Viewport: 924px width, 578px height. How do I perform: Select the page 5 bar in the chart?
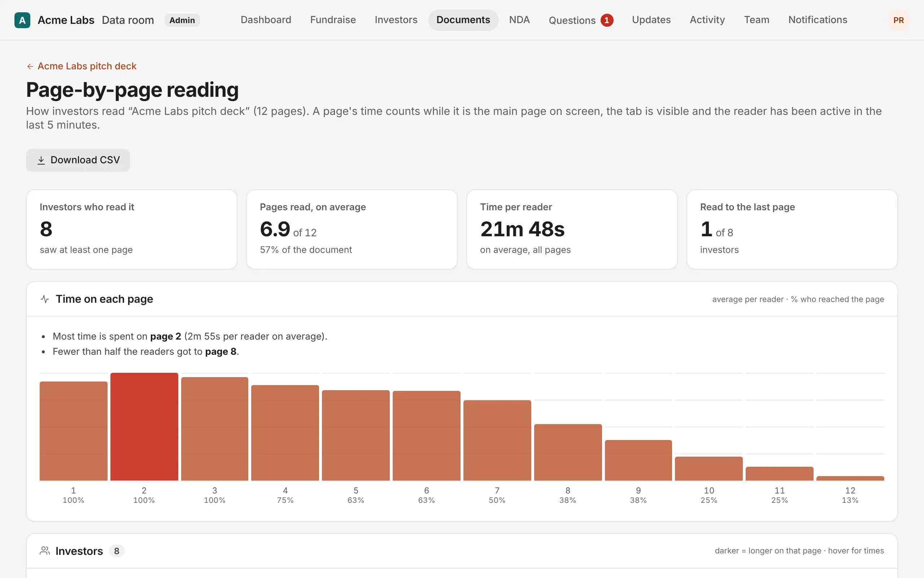[x=356, y=435]
